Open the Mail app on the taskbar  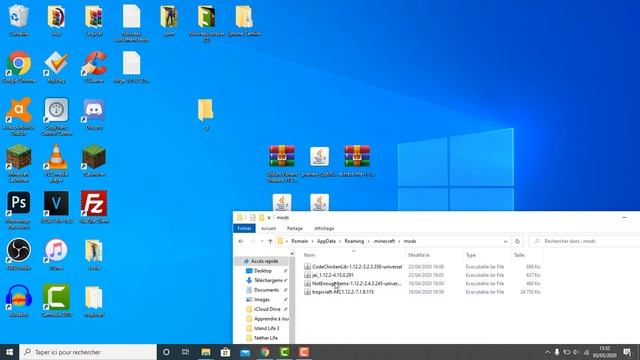pyautogui.click(x=245, y=352)
